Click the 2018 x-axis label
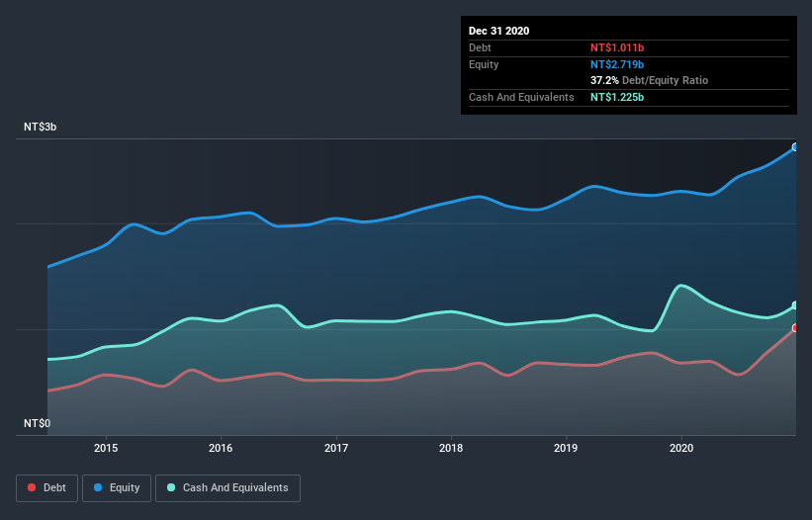 coord(451,448)
